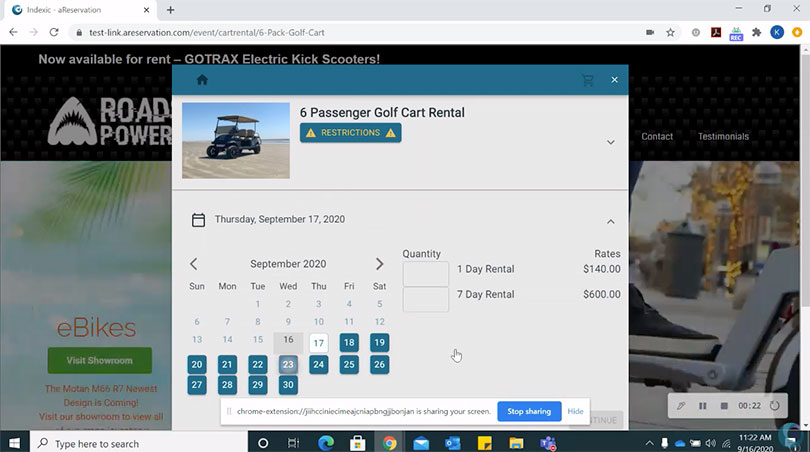Pick September 28 on the calendar
The image size is (810, 452).
click(x=227, y=385)
